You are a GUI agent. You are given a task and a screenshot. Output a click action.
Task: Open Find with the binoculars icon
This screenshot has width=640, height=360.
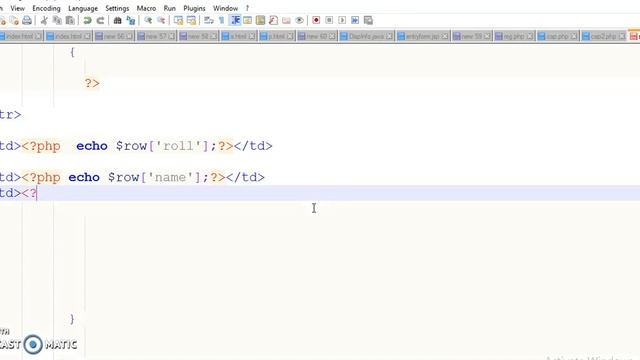(118, 20)
